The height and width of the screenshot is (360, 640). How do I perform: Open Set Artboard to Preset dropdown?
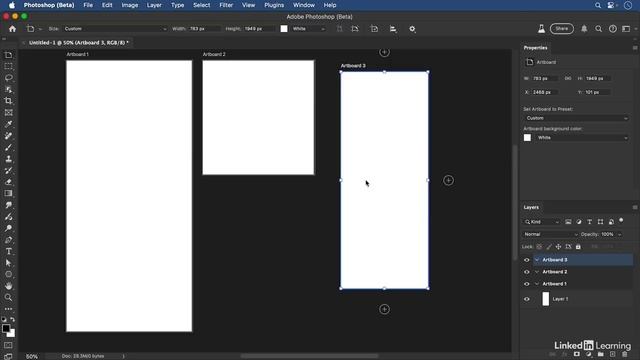576,118
